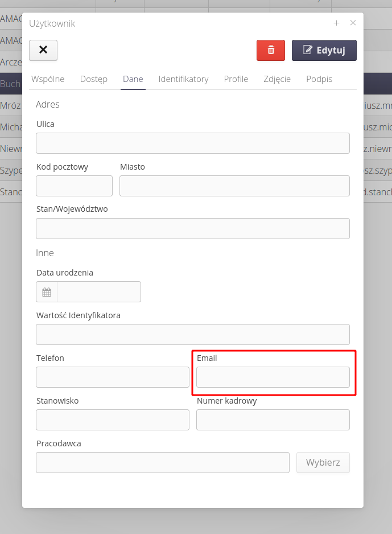This screenshot has height=534, width=392.
Task: Focus the Miasto text field
Action: pyautogui.click(x=234, y=186)
